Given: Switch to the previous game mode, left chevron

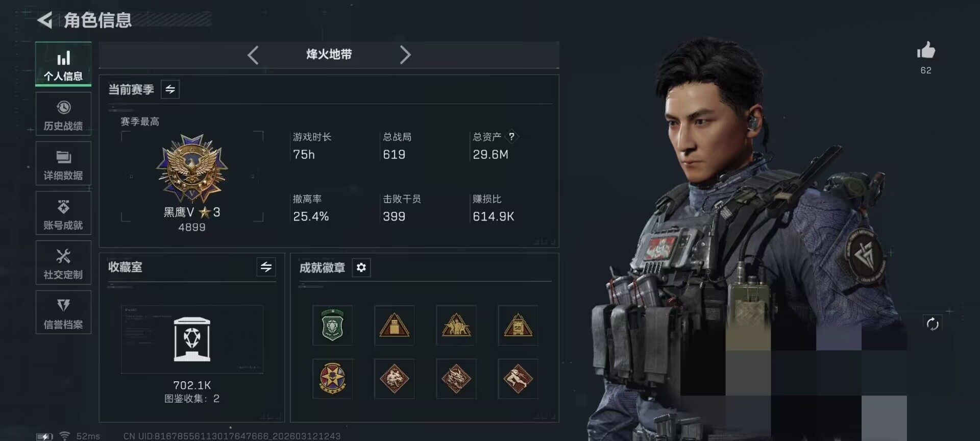Looking at the screenshot, I should (x=253, y=55).
